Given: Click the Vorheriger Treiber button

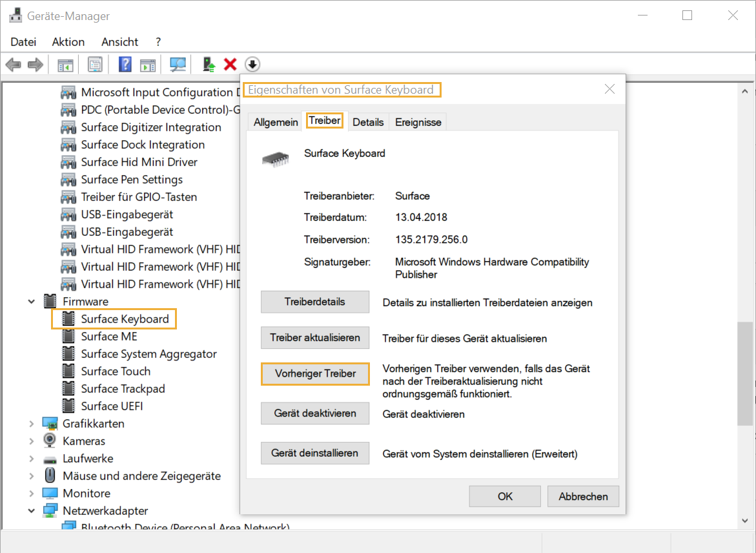Looking at the screenshot, I should point(315,374).
